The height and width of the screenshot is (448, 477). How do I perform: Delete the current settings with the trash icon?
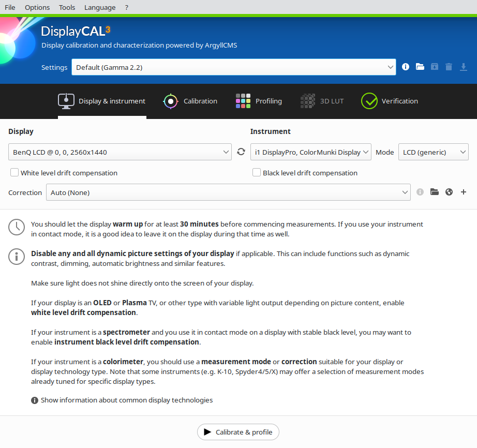(449, 67)
